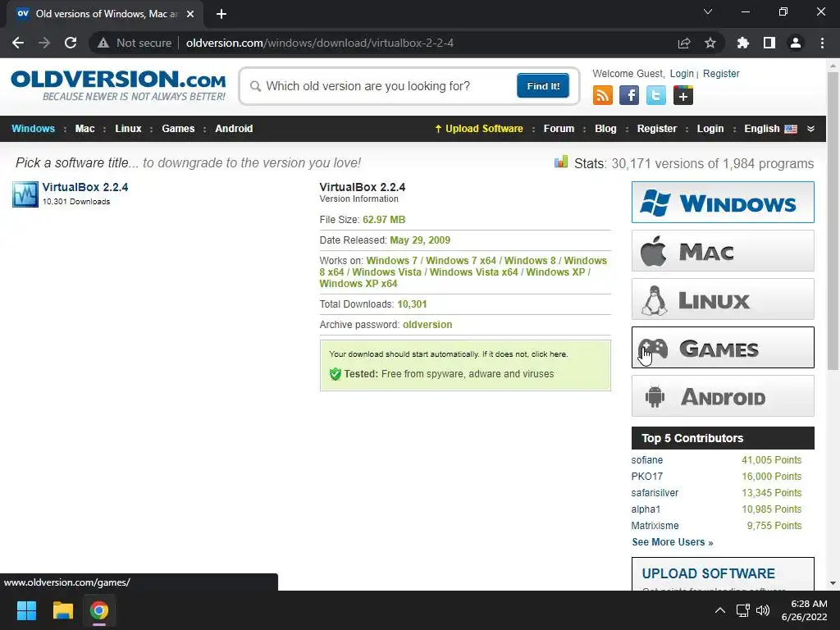Reload the page
840x630 pixels.
pyautogui.click(x=71, y=43)
